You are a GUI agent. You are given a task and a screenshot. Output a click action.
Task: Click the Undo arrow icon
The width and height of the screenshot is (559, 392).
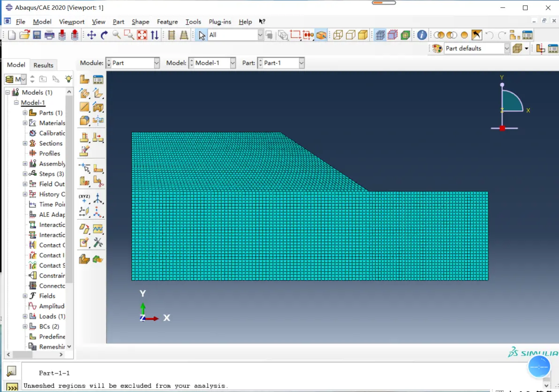(490, 35)
